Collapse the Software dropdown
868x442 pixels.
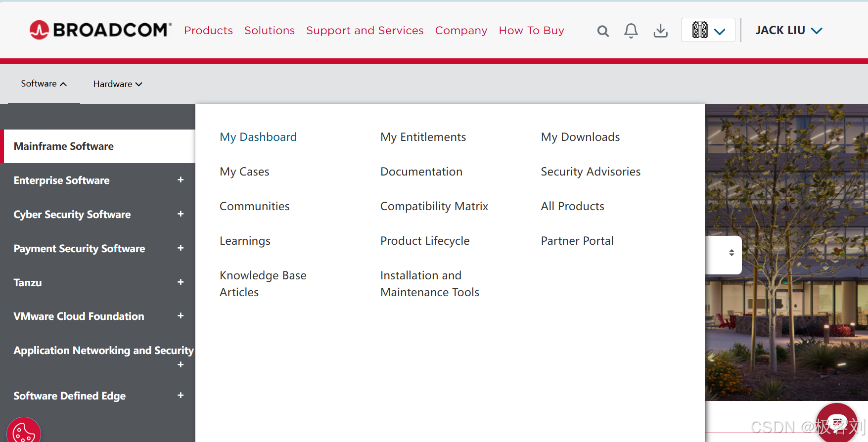pos(44,84)
